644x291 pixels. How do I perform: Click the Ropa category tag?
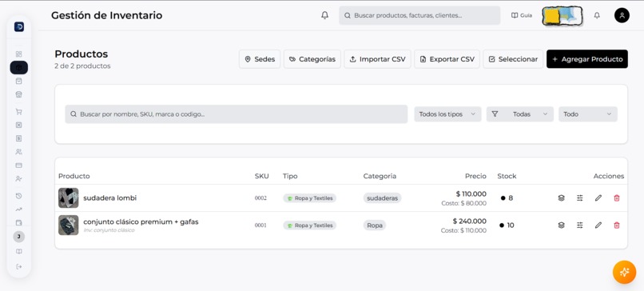click(x=375, y=225)
